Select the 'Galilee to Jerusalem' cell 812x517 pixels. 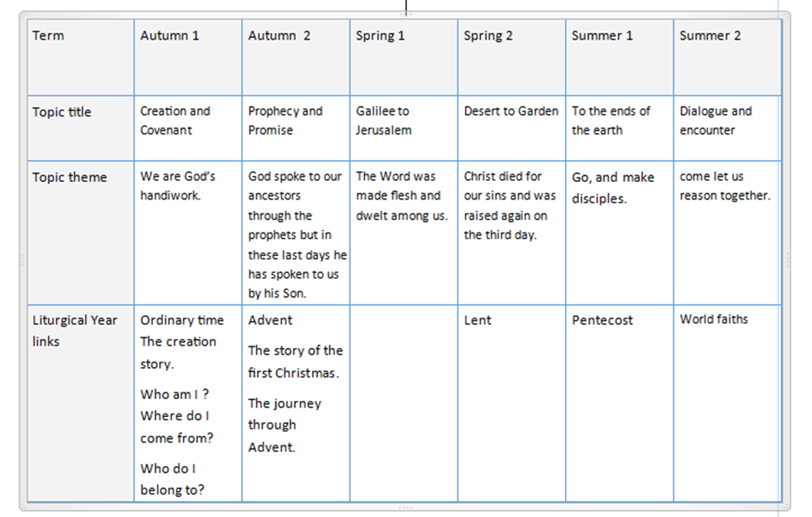[404, 128]
